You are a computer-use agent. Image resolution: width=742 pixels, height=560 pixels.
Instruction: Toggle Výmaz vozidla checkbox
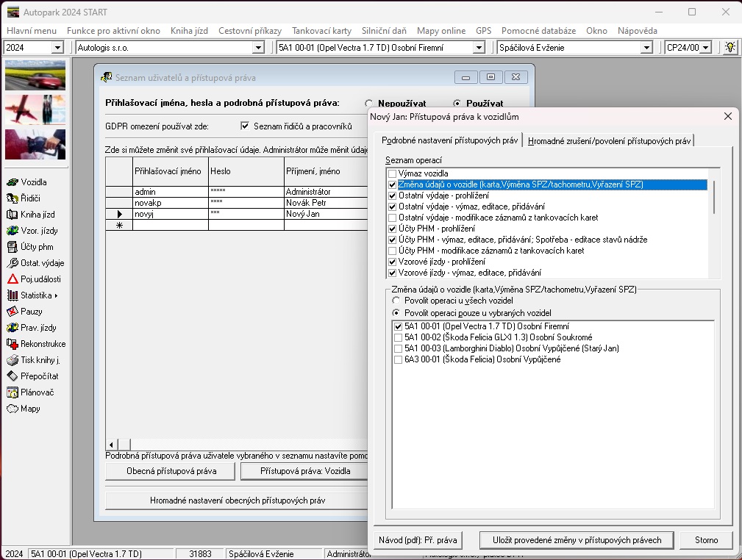point(392,173)
